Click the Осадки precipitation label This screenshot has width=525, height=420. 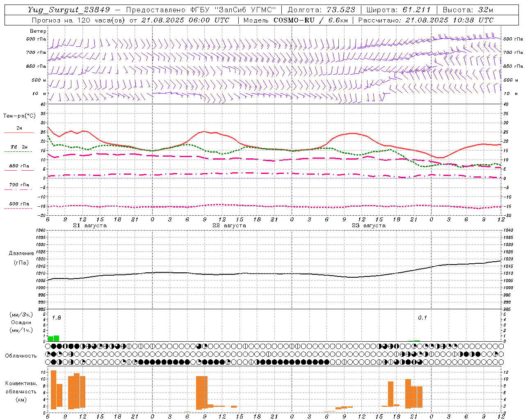21,322
